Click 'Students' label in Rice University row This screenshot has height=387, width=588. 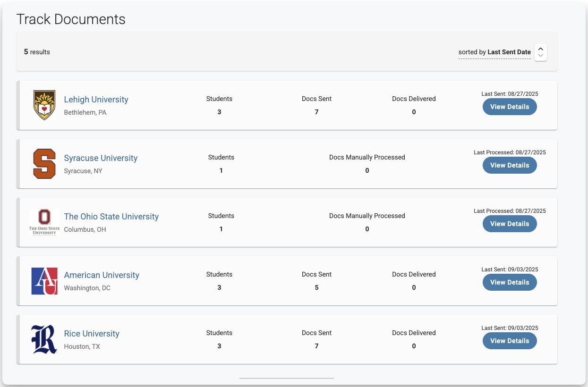pyautogui.click(x=219, y=333)
